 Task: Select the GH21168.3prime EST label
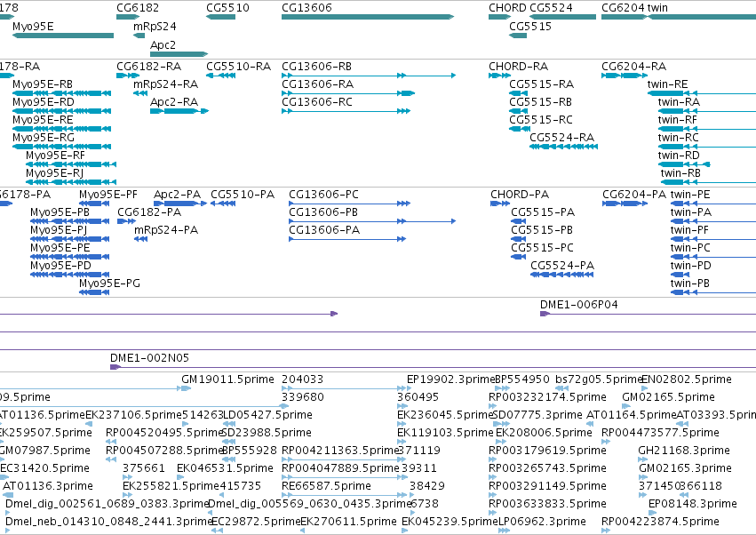(x=684, y=451)
